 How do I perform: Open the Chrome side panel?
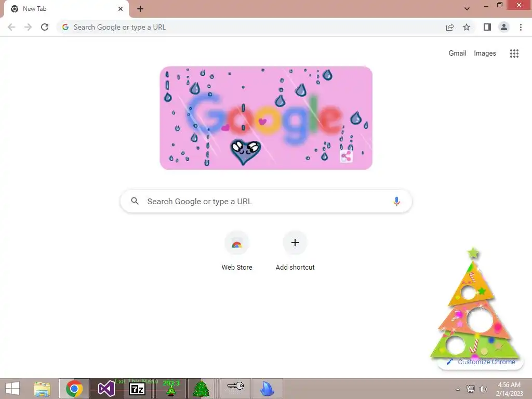coord(487,27)
